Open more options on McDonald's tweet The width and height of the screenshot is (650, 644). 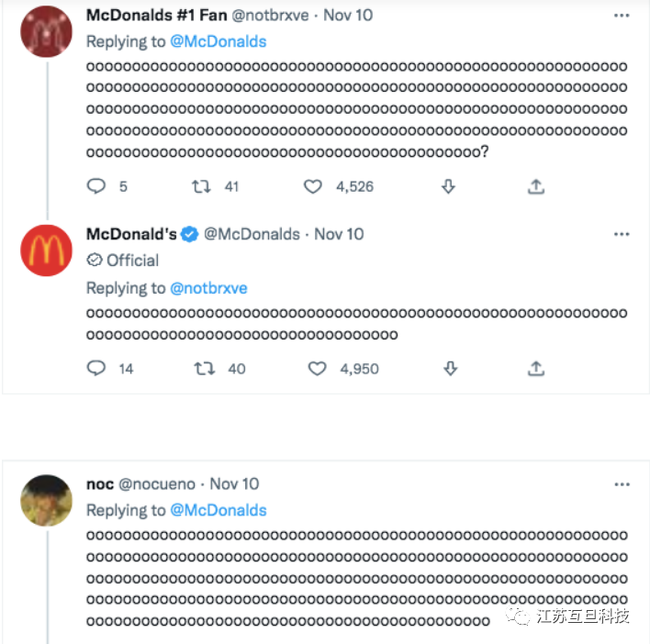pyautogui.click(x=622, y=234)
